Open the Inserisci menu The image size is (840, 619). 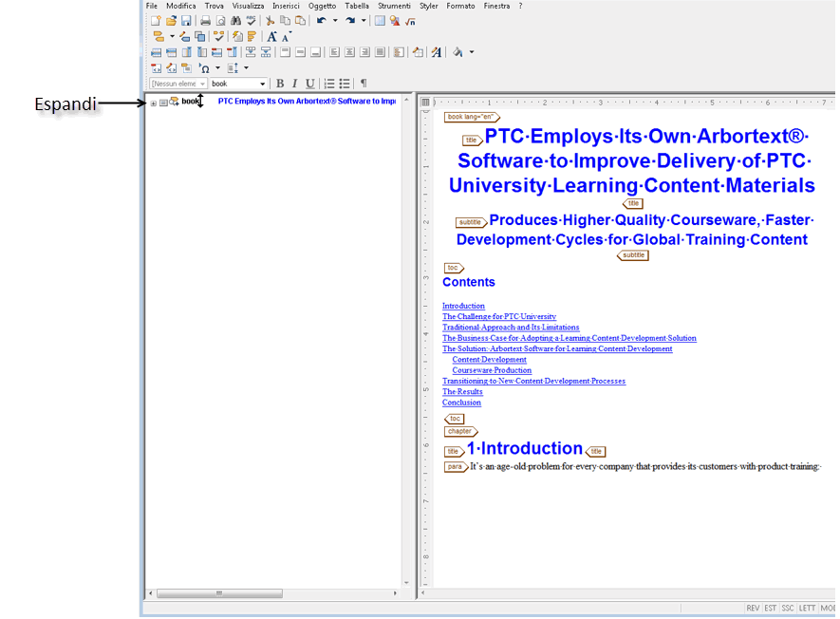point(286,6)
